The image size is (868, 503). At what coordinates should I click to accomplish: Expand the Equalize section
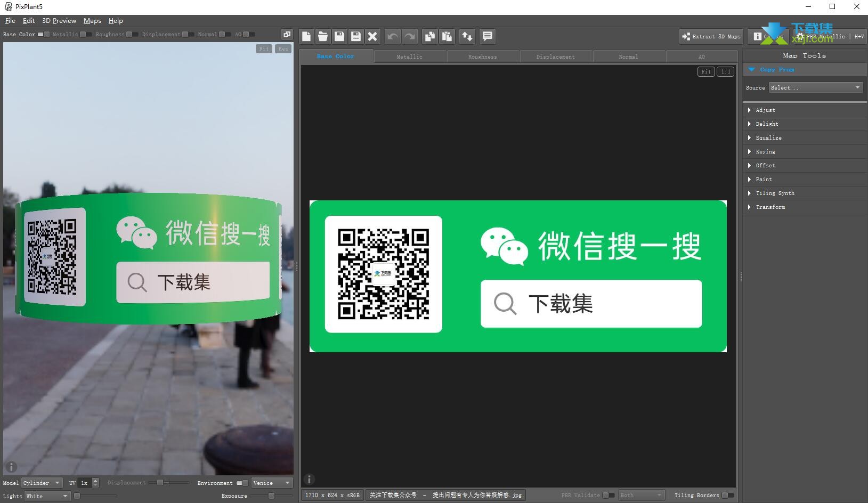click(x=805, y=137)
